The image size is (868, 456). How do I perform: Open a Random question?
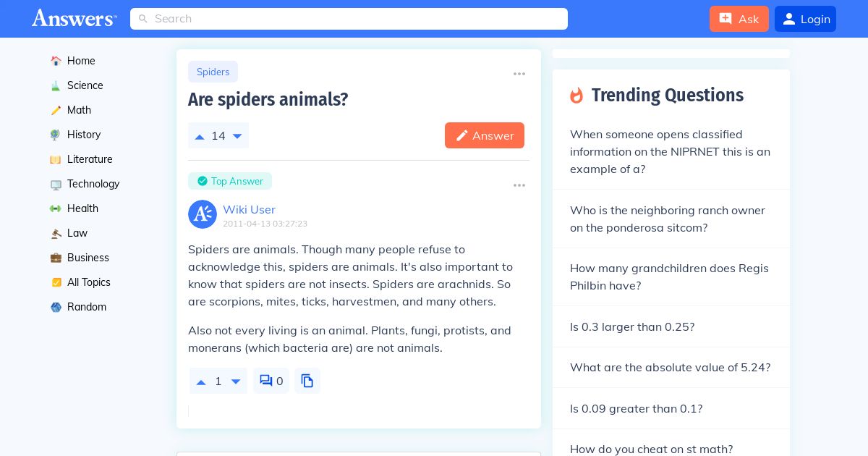coord(87,307)
